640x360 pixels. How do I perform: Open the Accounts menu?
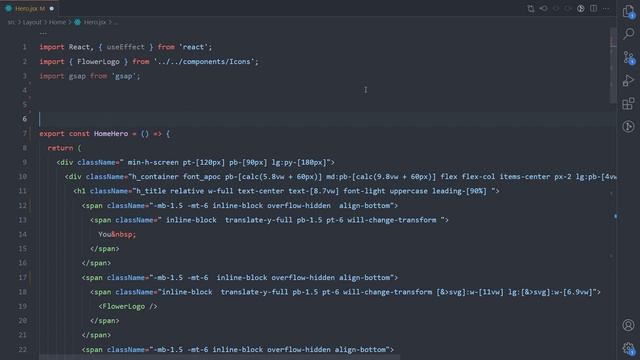point(629,325)
